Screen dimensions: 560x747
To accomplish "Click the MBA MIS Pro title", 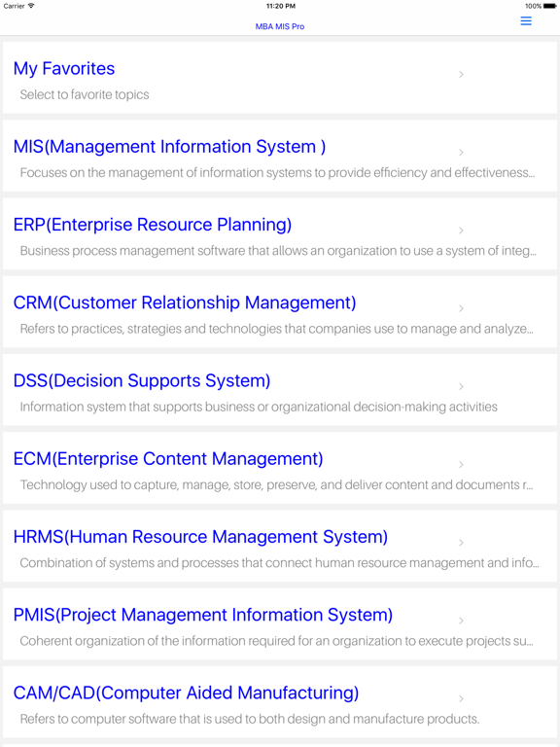I will pos(280,26).
